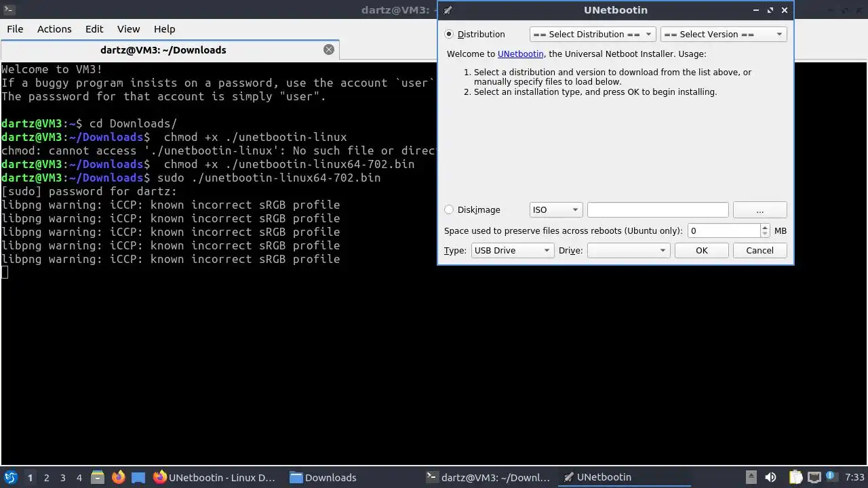Click the '[sudo] password for dartz:' line
The width and height of the screenshot is (868, 488).
coord(90,191)
